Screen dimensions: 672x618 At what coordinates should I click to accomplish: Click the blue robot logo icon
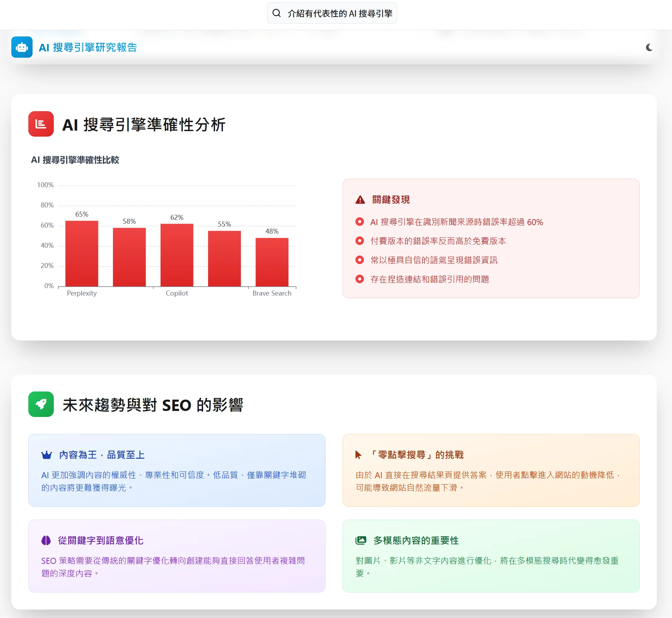pyautogui.click(x=22, y=47)
